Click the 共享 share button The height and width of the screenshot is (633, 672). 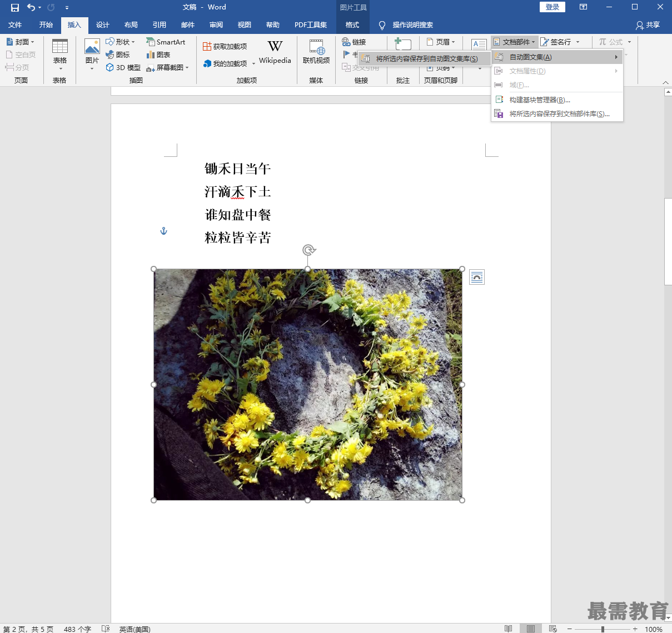tap(648, 25)
